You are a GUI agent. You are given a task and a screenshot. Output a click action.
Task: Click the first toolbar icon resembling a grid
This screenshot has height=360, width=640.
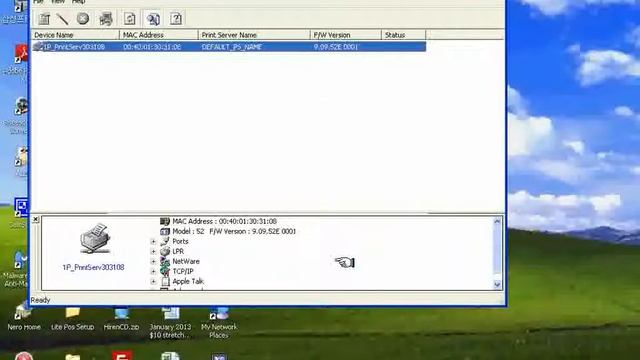pos(44,19)
